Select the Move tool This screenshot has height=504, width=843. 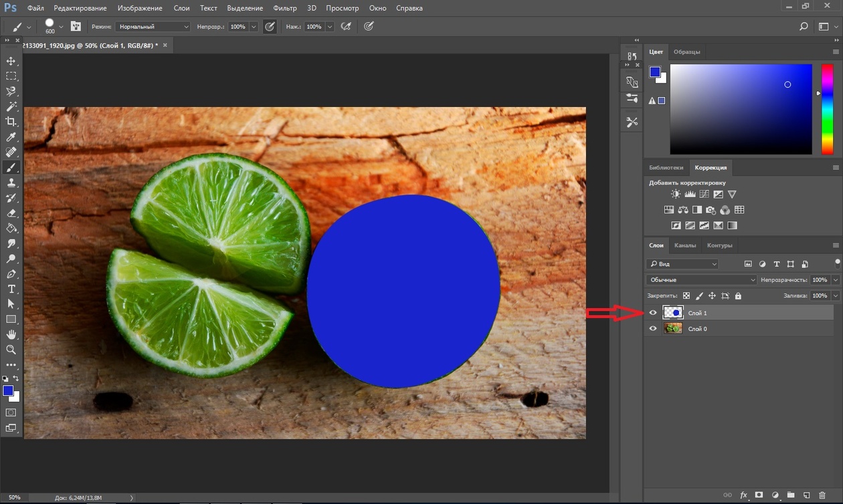point(11,61)
